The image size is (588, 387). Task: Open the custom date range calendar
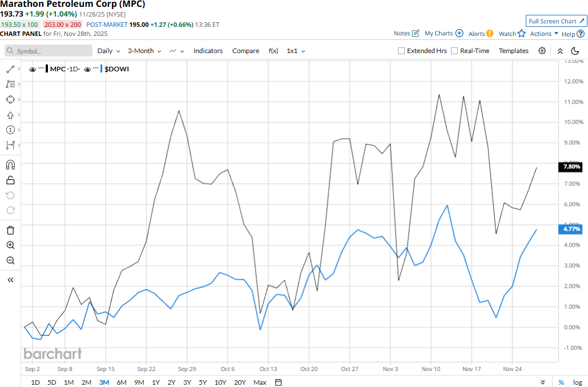[278, 382]
